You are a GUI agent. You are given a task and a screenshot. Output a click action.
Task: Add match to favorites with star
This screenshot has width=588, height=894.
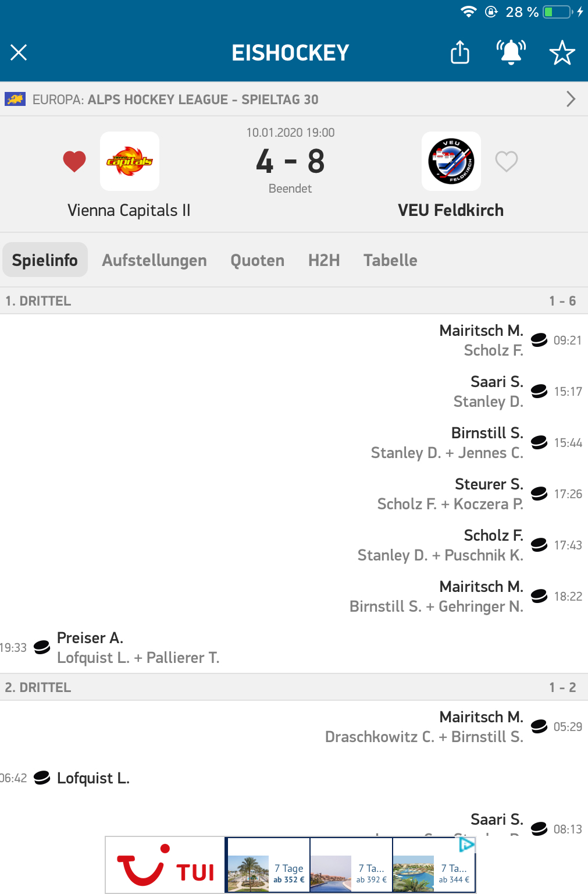coord(562,53)
